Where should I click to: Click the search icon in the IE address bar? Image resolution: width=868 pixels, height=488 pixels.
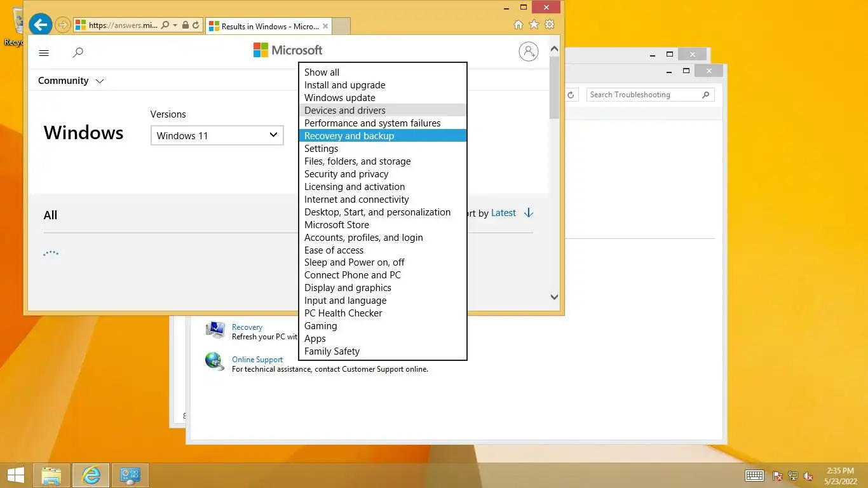pos(165,25)
